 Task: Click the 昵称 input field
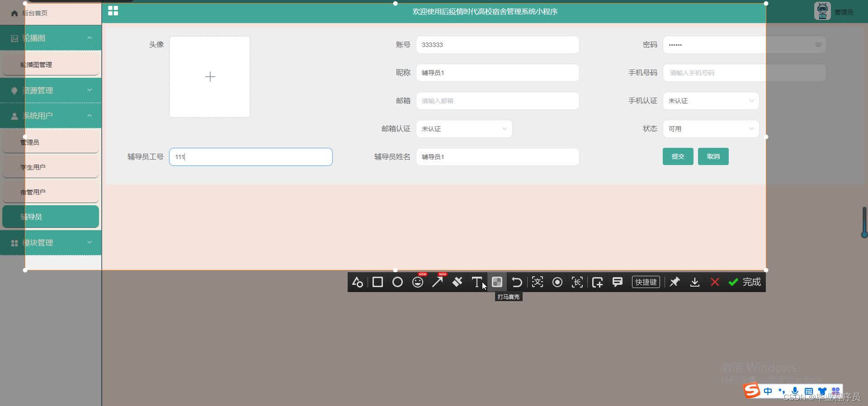point(497,73)
